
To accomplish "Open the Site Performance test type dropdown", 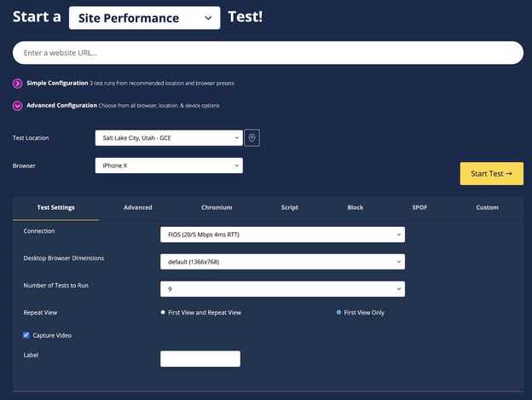I will click(144, 18).
